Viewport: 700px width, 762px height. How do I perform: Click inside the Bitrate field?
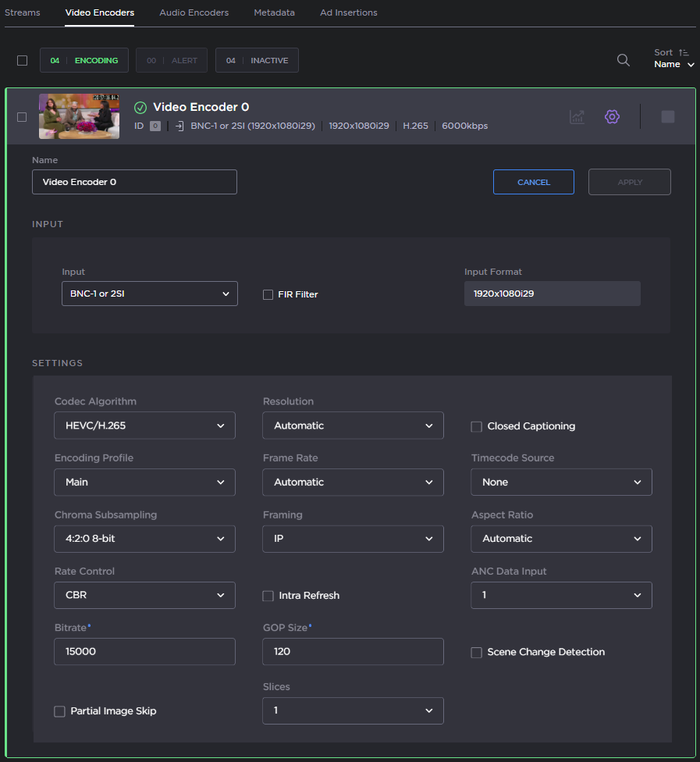pyautogui.click(x=144, y=651)
